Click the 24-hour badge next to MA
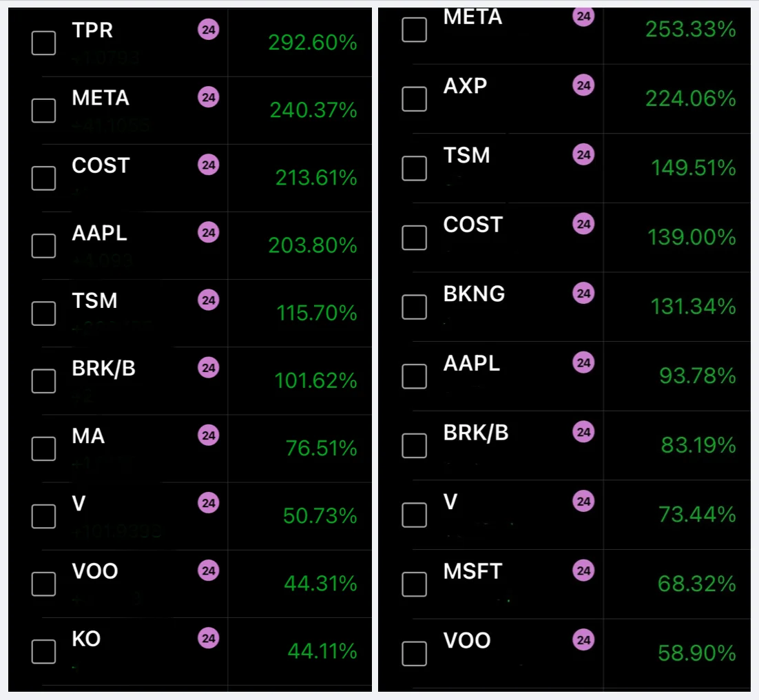 (209, 435)
